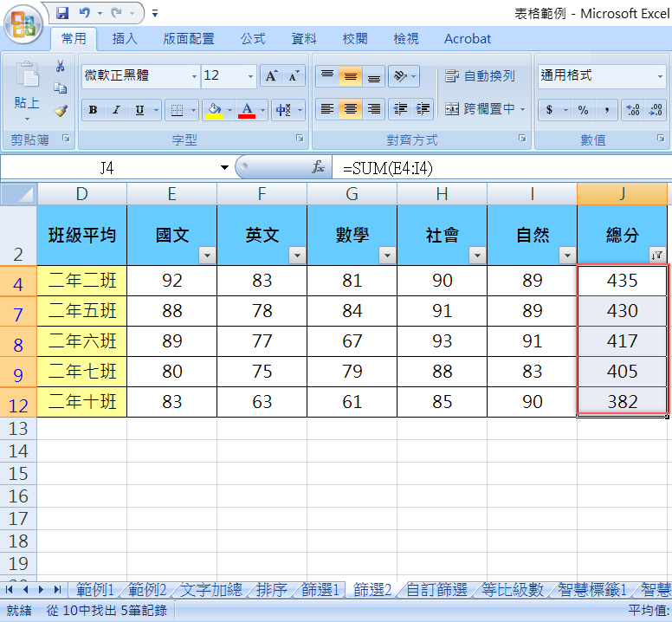Screen dimensions: 672x622
Task: Toggle center horizontal alignment
Action: tap(350, 109)
